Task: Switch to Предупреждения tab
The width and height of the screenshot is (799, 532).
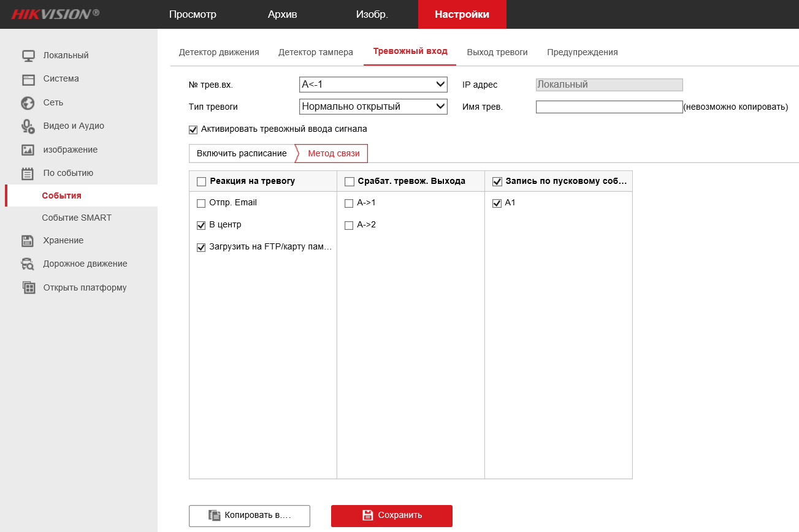Action: [x=583, y=52]
